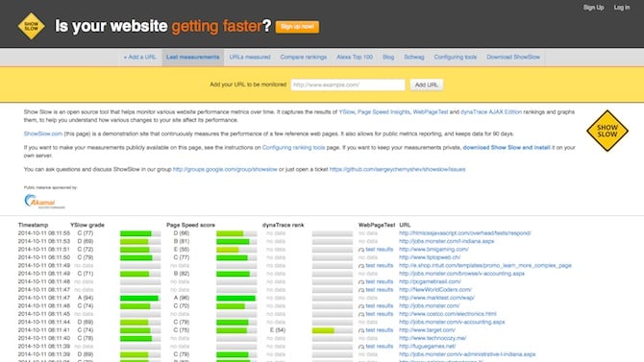
Task: Click timestamp '2014-10-11 08:11:55'
Action: [44, 233]
